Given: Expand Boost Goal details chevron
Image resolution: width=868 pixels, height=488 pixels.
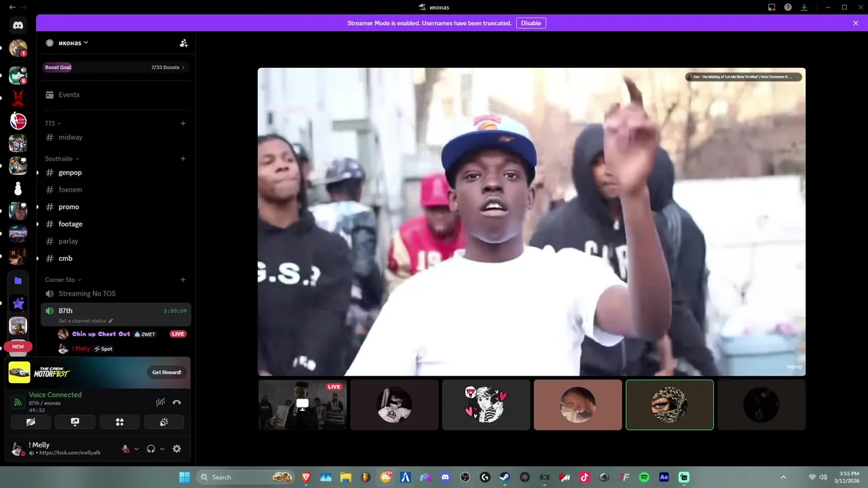Looking at the screenshot, I should 184,68.
